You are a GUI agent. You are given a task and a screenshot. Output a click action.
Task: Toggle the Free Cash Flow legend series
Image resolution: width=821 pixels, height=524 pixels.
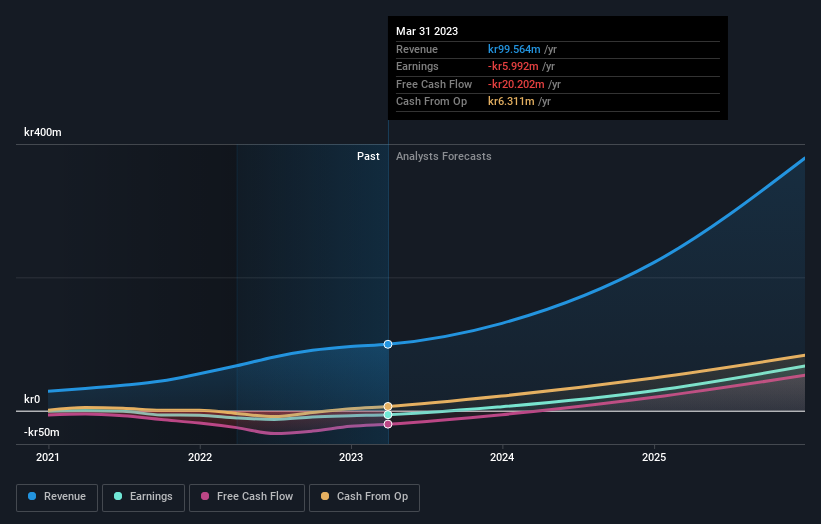coord(247,497)
